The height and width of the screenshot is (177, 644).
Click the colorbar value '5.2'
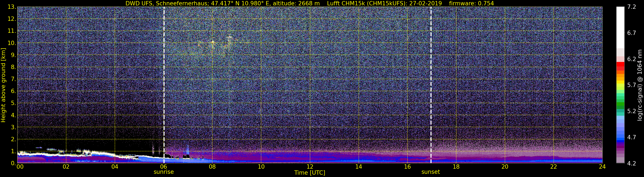(x=632, y=111)
